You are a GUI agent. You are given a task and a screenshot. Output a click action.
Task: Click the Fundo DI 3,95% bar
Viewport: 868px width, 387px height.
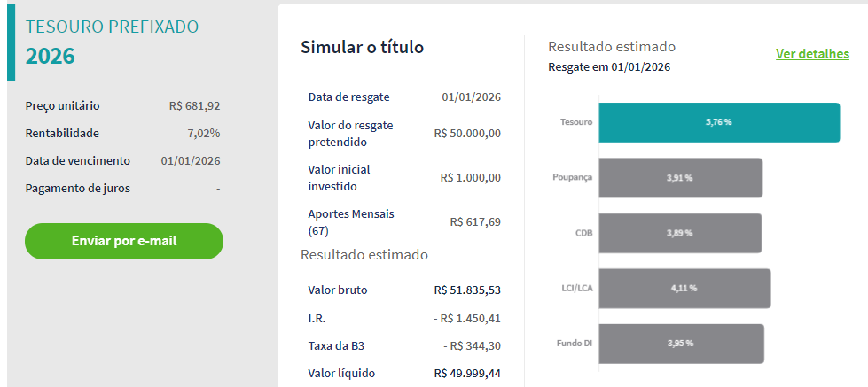[680, 343]
